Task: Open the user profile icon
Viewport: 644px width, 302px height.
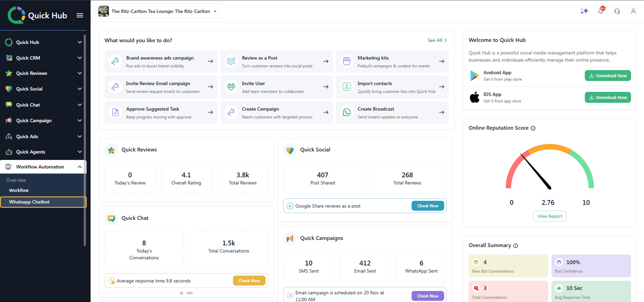Action: [x=633, y=11]
